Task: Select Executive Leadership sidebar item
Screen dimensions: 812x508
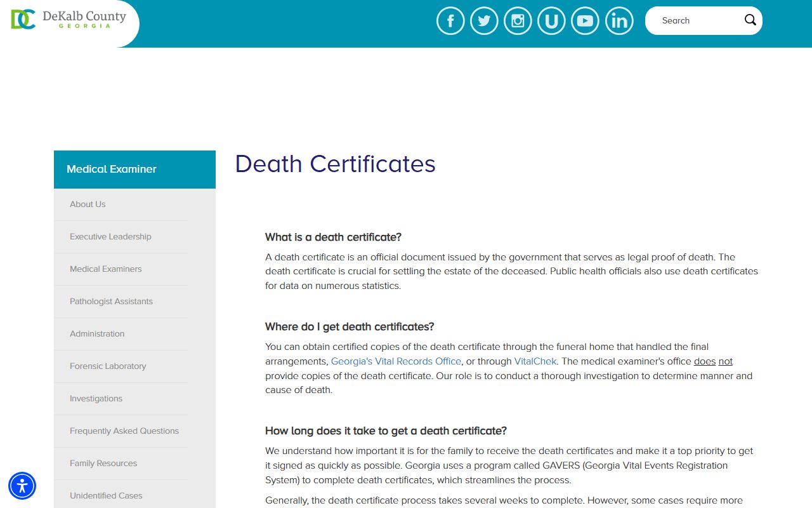Action: click(110, 237)
